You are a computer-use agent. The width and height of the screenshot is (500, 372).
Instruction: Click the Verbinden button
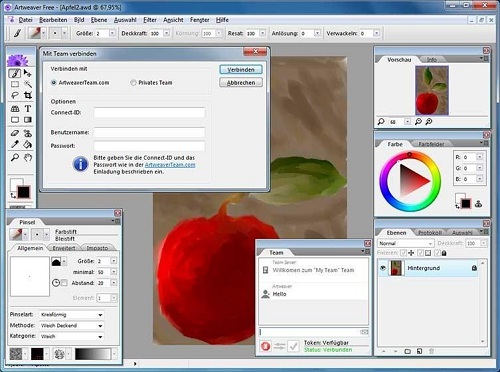coord(241,70)
